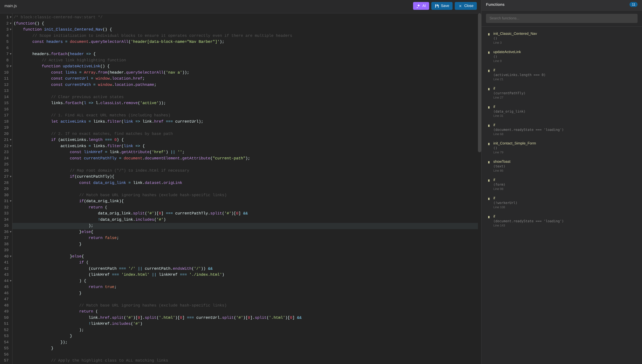Screen dimensions: 642x364
Task: Click the Functions panel heading
Action: click(495, 4)
